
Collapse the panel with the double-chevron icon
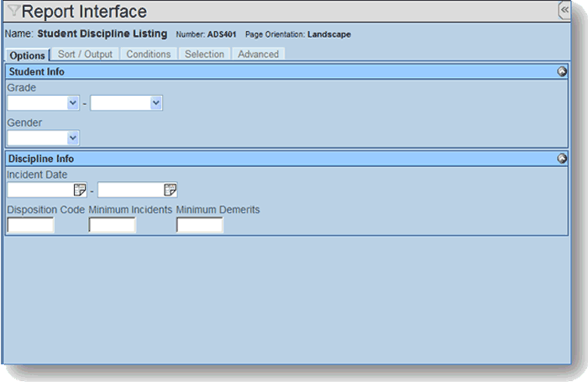coord(564,10)
